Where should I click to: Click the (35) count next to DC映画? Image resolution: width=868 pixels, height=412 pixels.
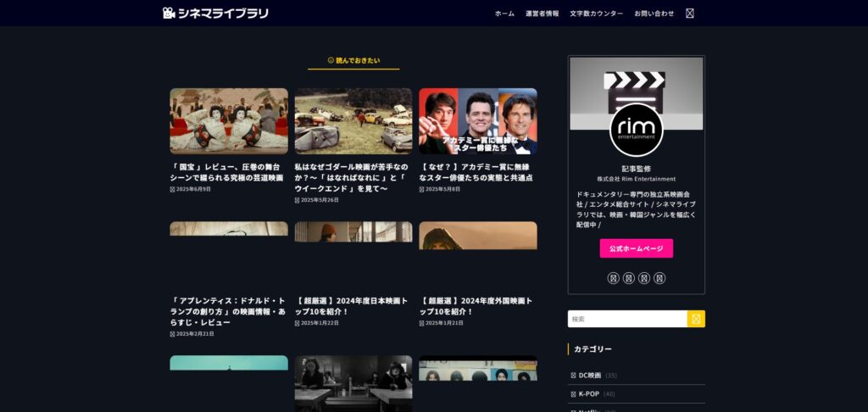610,376
